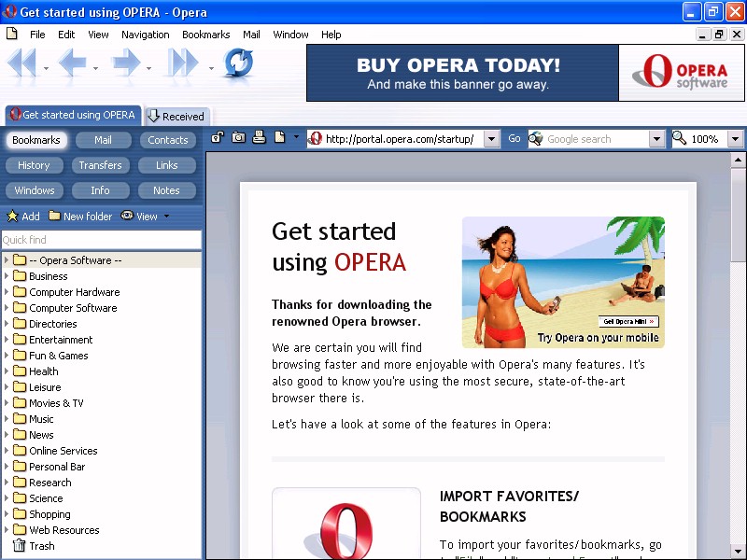Viewport: 747px width, 560px height.
Task: Click the camera image icon in address toolbar
Action: pyautogui.click(x=238, y=137)
